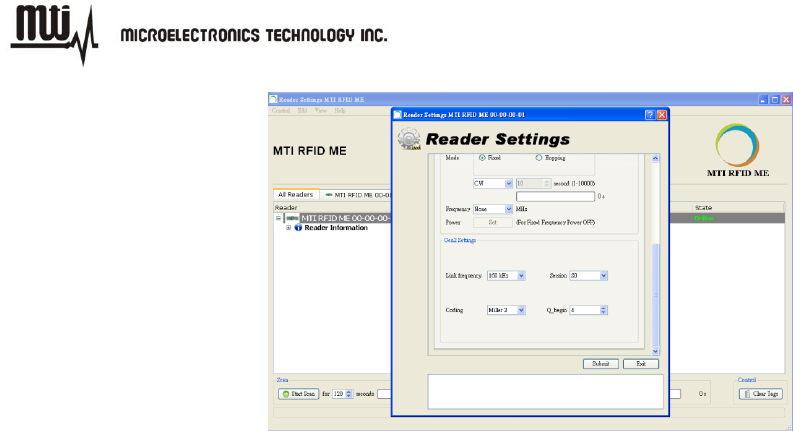
Task: Click the Set power button
Action: (x=493, y=223)
